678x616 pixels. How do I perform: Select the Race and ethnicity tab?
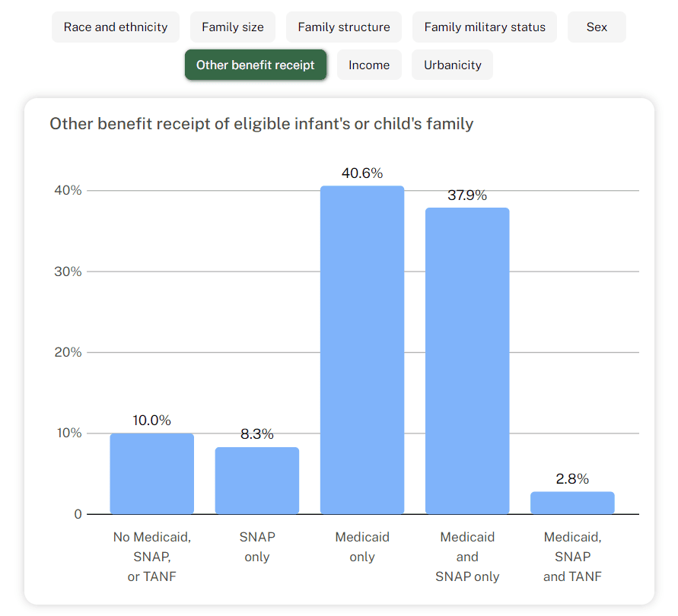(x=116, y=27)
